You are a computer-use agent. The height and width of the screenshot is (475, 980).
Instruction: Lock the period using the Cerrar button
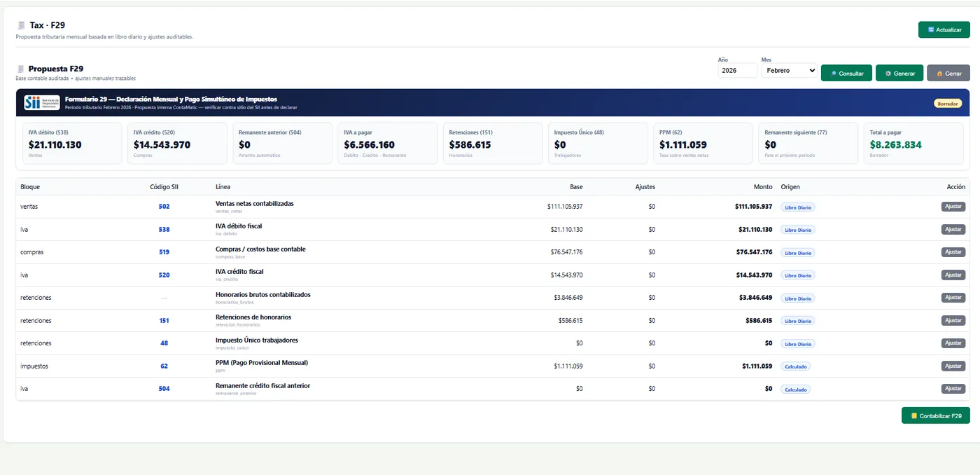(948, 73)
